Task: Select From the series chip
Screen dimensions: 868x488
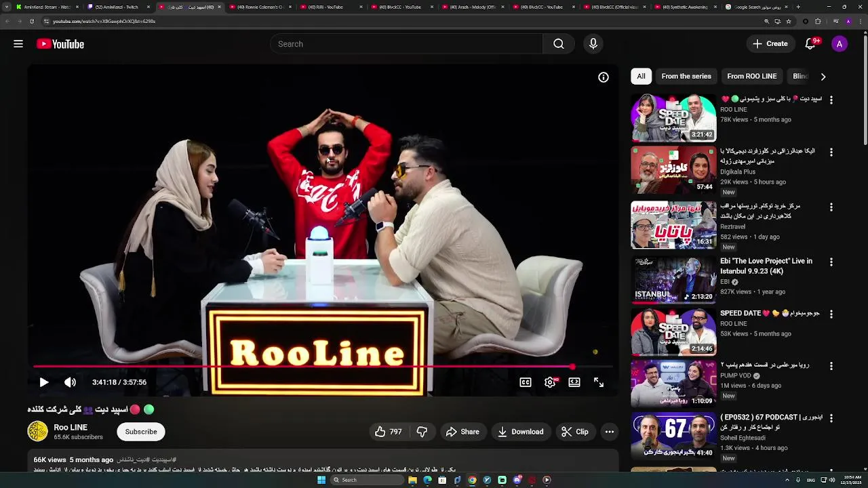Action: 686,76
